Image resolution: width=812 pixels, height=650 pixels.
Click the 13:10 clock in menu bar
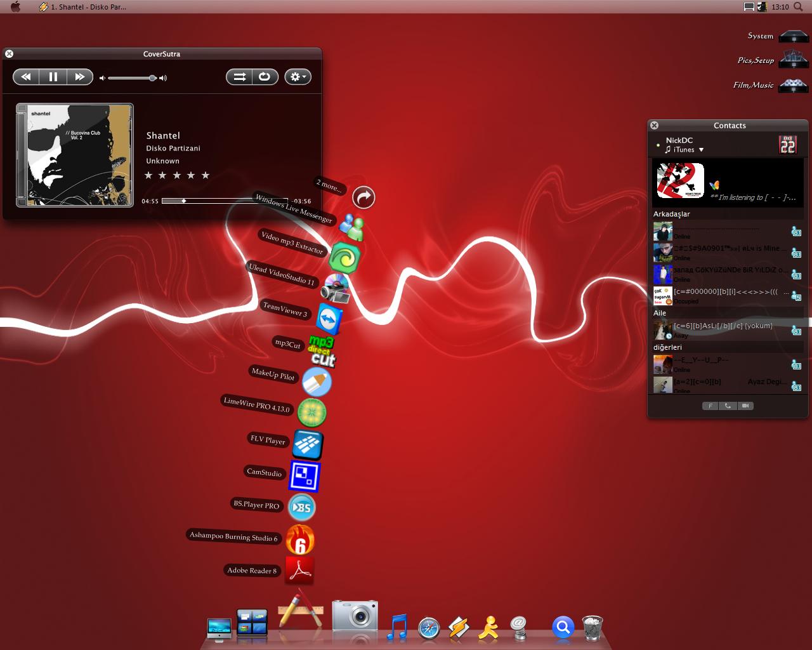(780, 7)
